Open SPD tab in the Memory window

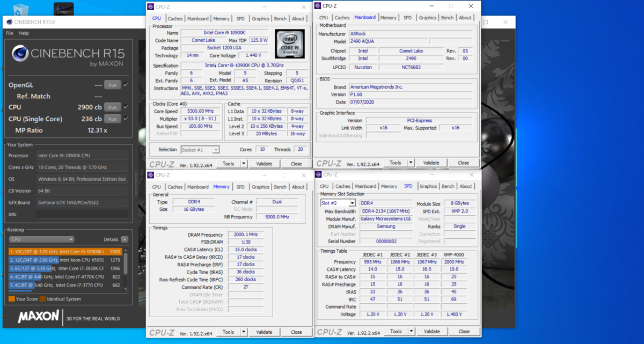pos(240,187)
